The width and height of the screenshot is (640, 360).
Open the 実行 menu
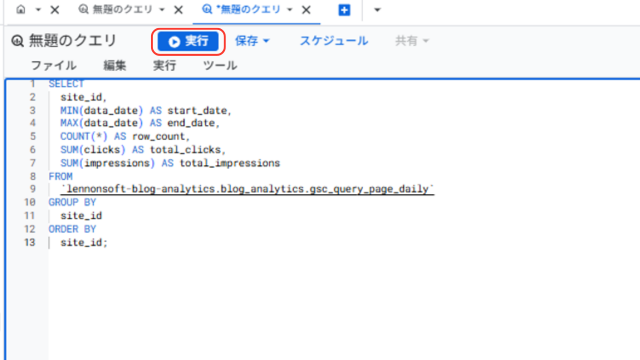[164, 65]
